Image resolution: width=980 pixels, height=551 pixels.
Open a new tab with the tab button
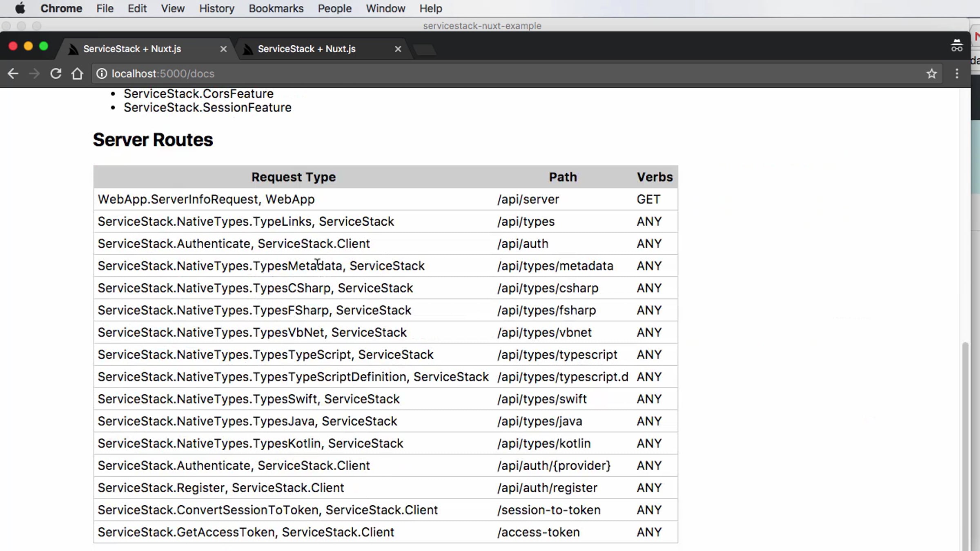425,49
